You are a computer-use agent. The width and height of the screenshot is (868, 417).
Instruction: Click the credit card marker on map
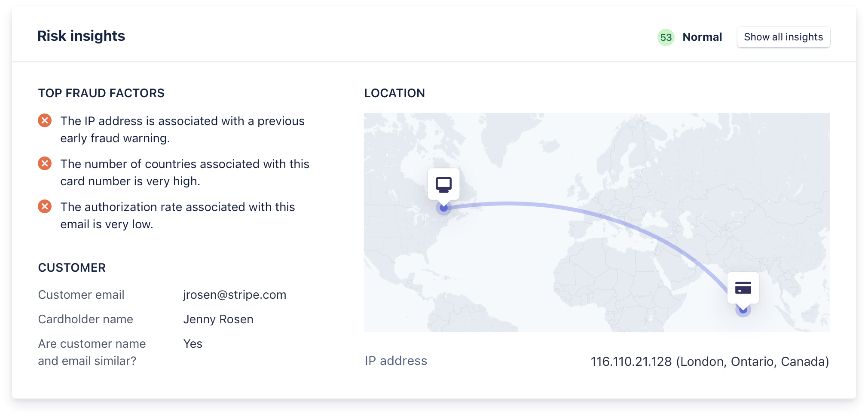click(743, 288)
